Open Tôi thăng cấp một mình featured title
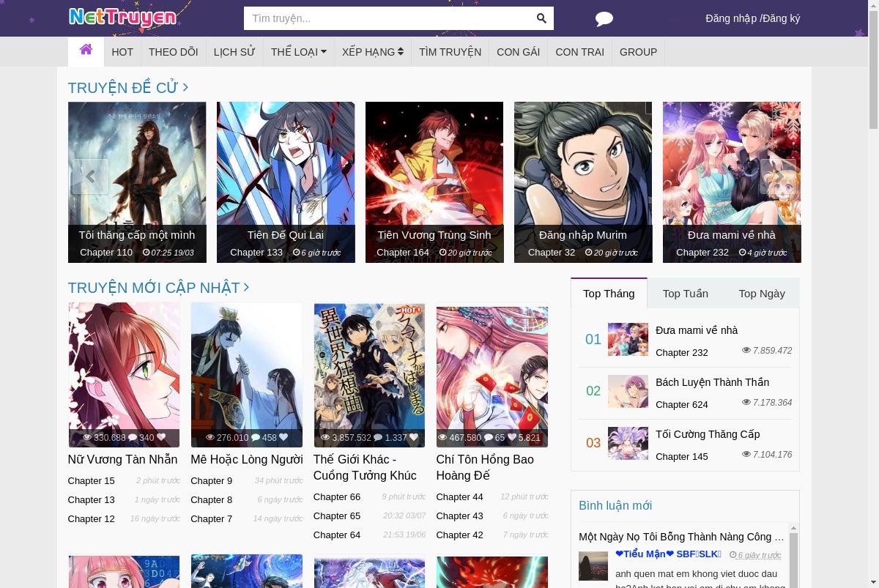Viewport: 879px width, 588px height. [x=137, y=235]
